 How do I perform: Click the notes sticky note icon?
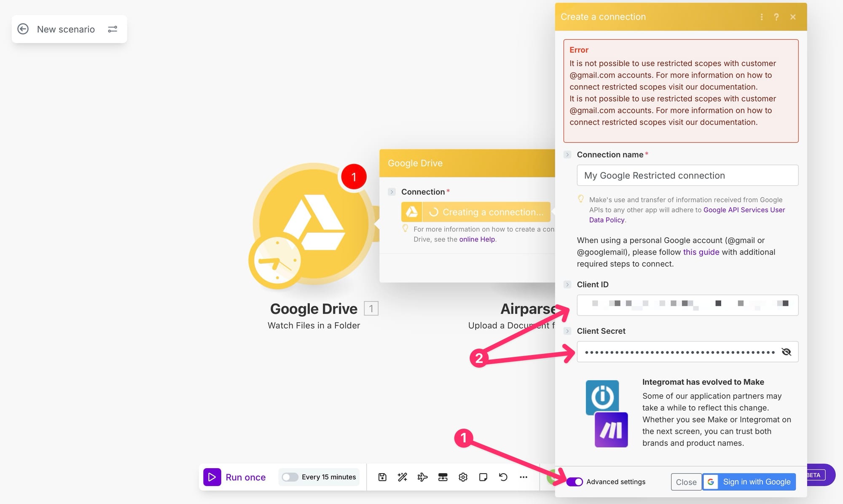pos(483,477)
